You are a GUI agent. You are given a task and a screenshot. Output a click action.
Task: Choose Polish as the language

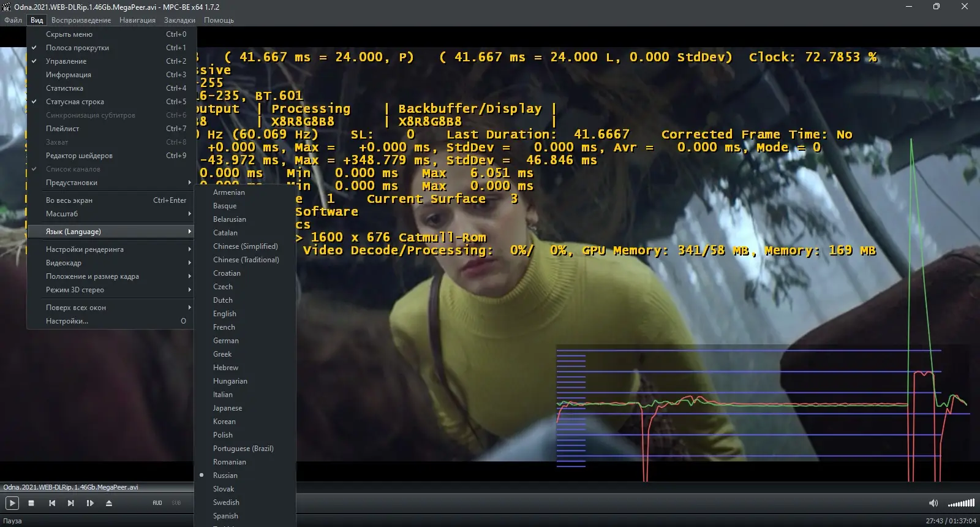245,435
